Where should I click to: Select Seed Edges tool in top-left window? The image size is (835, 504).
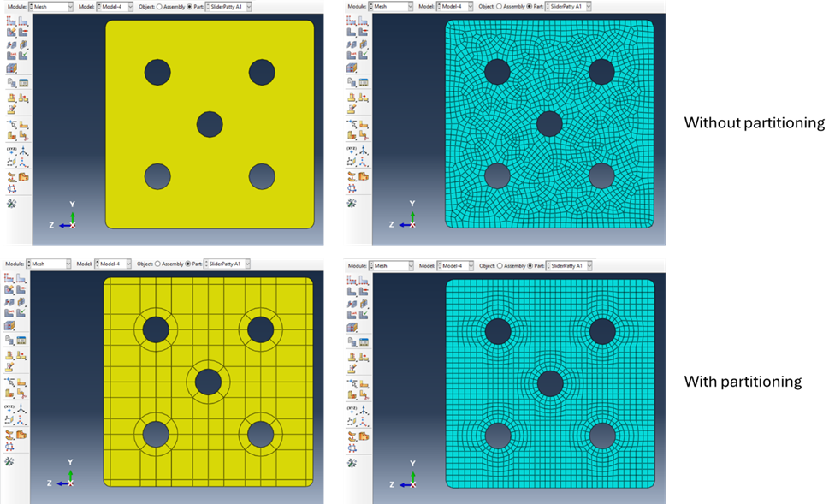pyautogui.click(x=23, y=21)
